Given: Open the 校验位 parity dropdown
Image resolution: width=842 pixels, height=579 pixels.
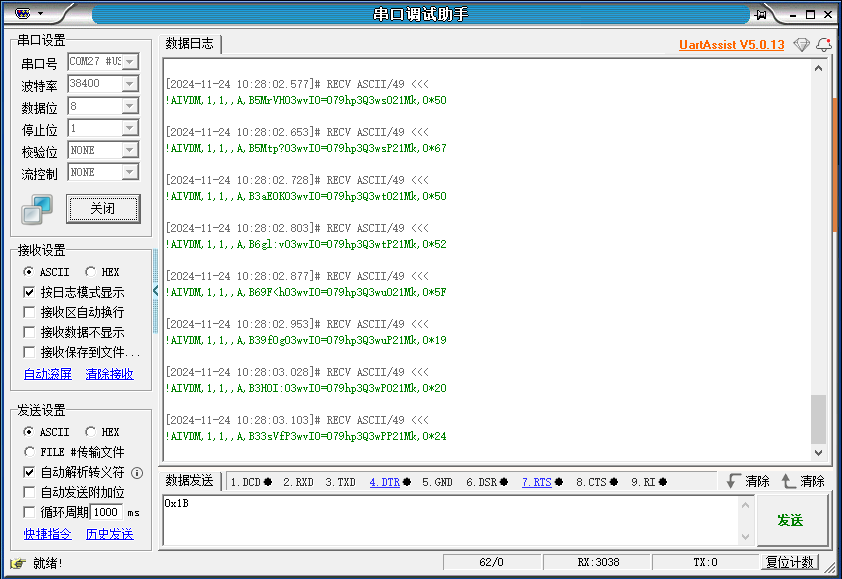Looking at the screenshot, I should click(128, 150).
